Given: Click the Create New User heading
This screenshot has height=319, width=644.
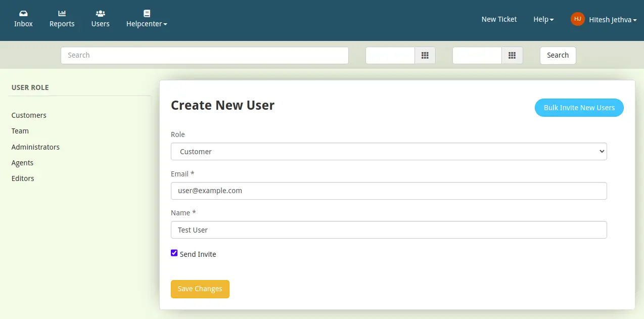Looking at the screenshot, I should click(222, 105).
